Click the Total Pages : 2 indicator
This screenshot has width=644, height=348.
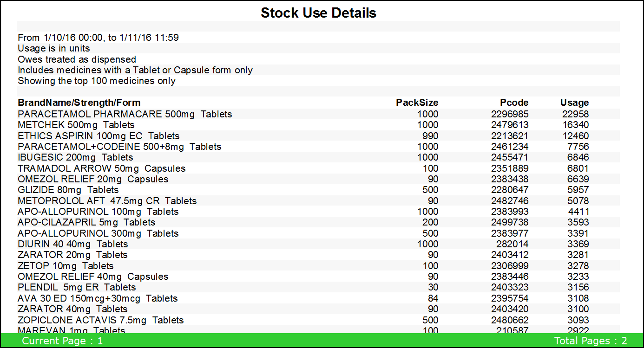coord(591,341)
